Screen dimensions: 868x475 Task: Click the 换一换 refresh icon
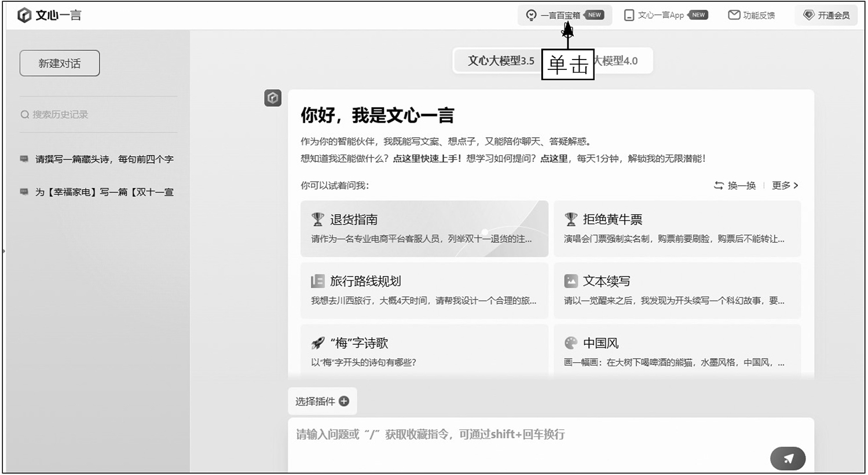tap(719, 185)
